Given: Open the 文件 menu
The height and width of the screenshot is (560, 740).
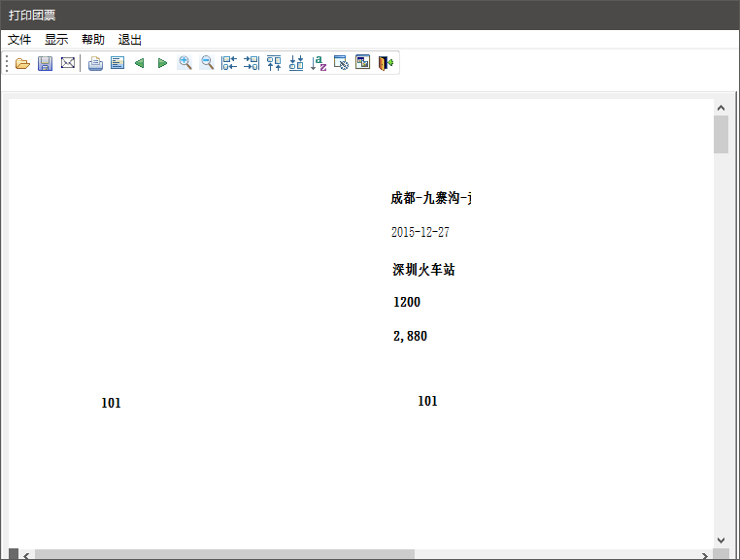Looking at the screenshot, I should [x=19, y=40].
